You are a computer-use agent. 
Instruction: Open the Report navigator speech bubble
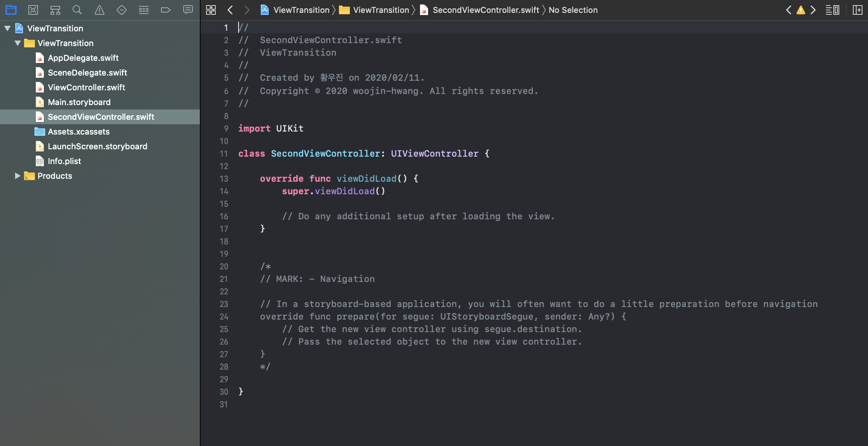[188, 10]
